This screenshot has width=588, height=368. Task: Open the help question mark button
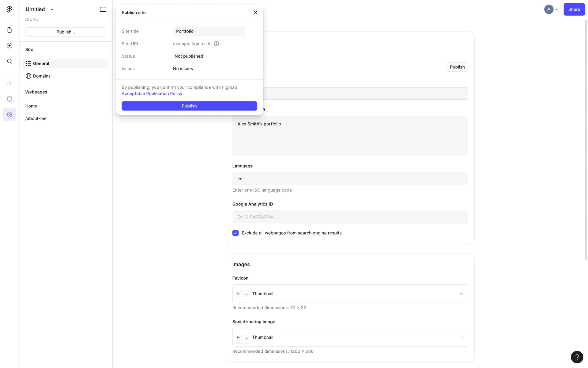pyautogui.click(x=577, y=357)
